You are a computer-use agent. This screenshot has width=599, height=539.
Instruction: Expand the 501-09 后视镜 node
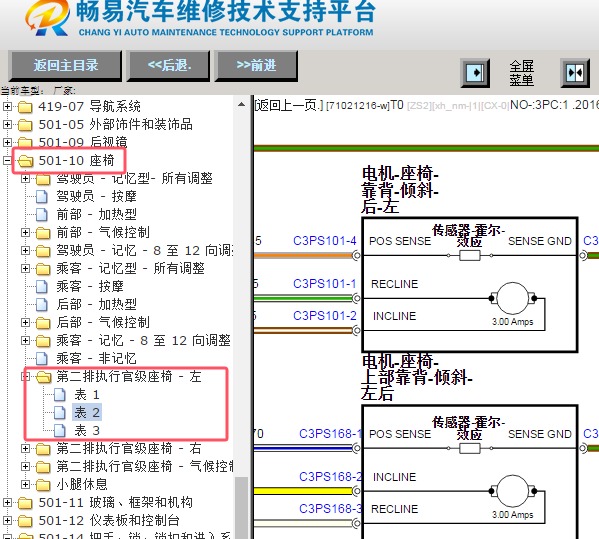click(7, 142)
